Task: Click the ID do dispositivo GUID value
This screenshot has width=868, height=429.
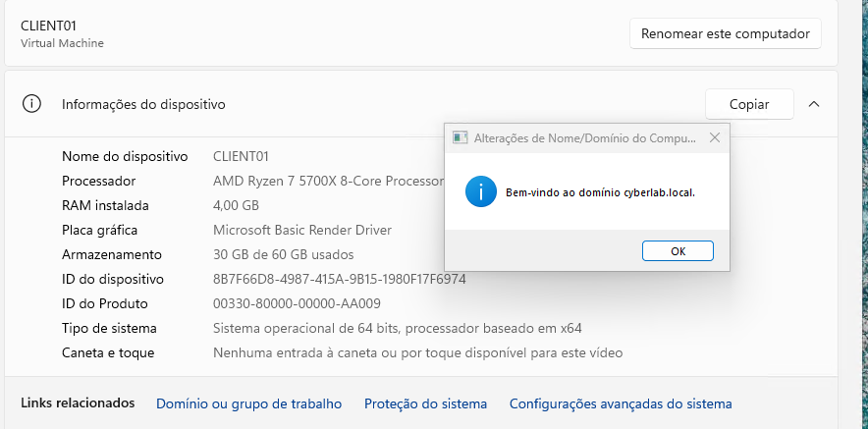Action: pyautogui.click(x=340, y=279)
